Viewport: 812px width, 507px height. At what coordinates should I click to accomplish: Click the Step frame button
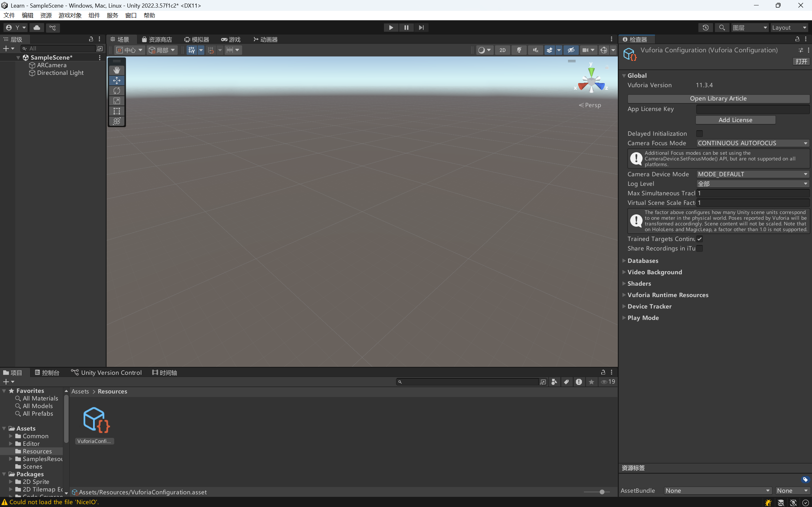point(421,28)
